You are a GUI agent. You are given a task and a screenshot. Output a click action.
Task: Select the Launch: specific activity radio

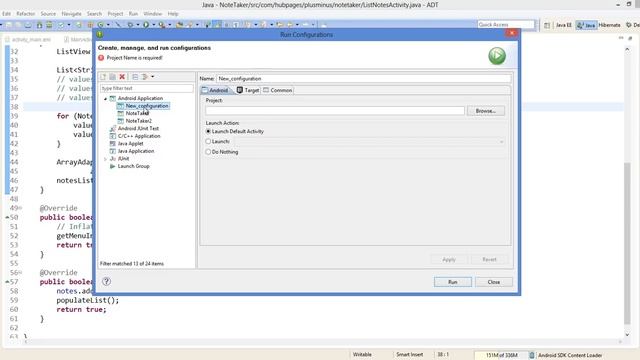tap(208, 141)
